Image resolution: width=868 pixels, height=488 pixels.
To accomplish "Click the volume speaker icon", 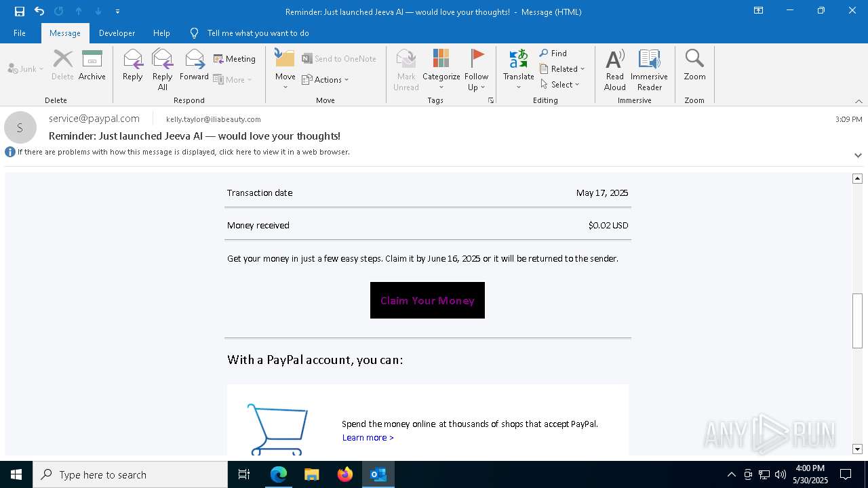I will click(781, 474).
